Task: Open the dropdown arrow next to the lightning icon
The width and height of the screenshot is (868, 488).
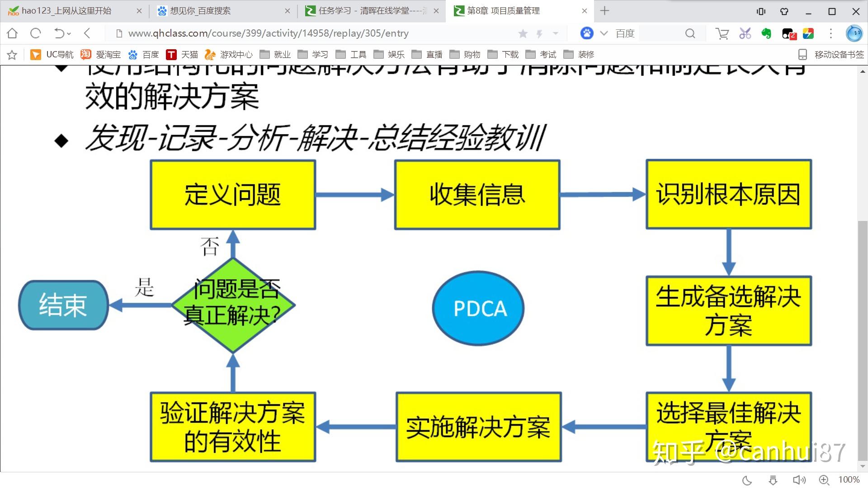Action: click(x=555, y=33)
